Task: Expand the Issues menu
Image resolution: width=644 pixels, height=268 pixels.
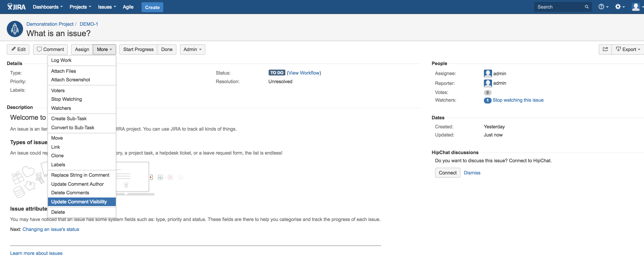Action: click(107, 7)
